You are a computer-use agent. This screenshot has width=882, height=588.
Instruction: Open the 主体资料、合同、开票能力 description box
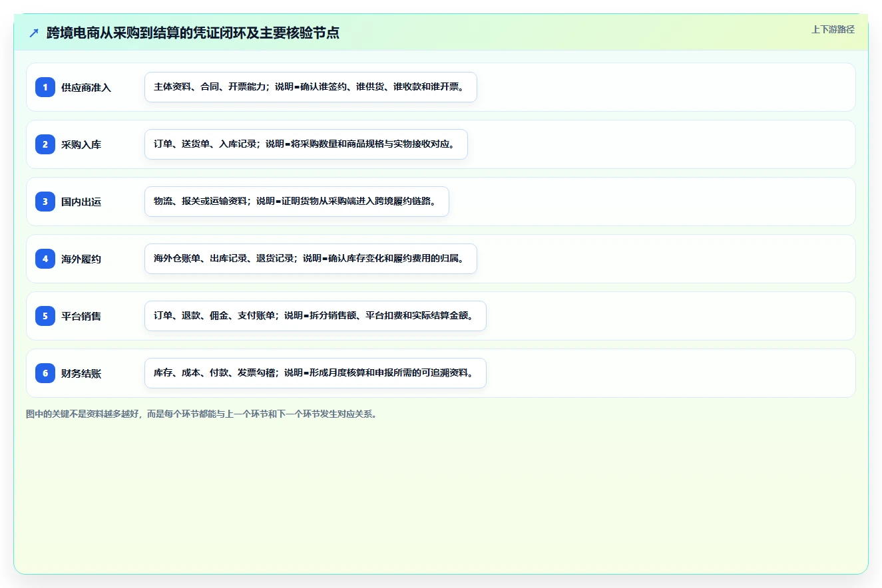click(311, 87)
